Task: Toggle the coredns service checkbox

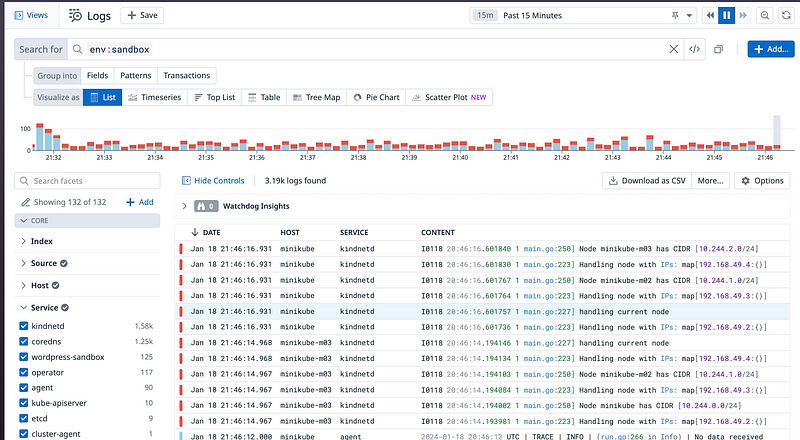Action: coord(24,341)
